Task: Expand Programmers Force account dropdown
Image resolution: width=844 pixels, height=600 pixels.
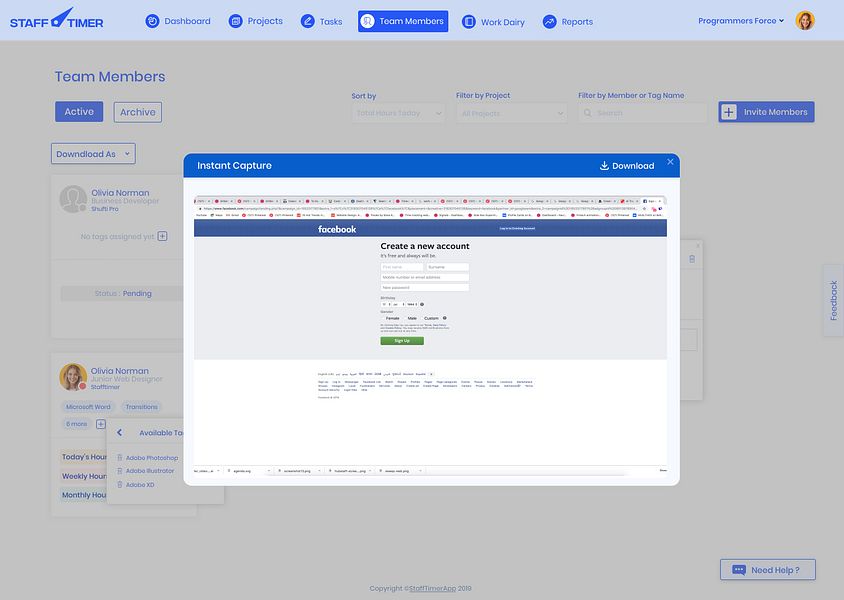Action: point(741,21)
